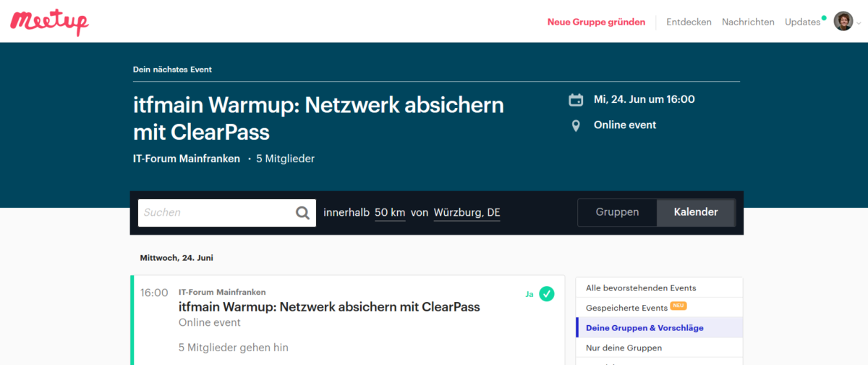Click the Online event header text
This screenshot has height=365, width=868.
pyautogui.click(x=625, y=125)
